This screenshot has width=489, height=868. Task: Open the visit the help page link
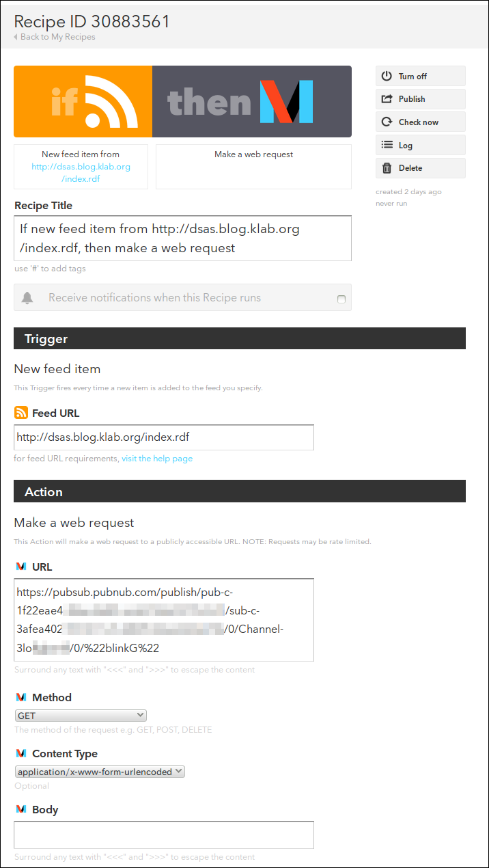157,459
